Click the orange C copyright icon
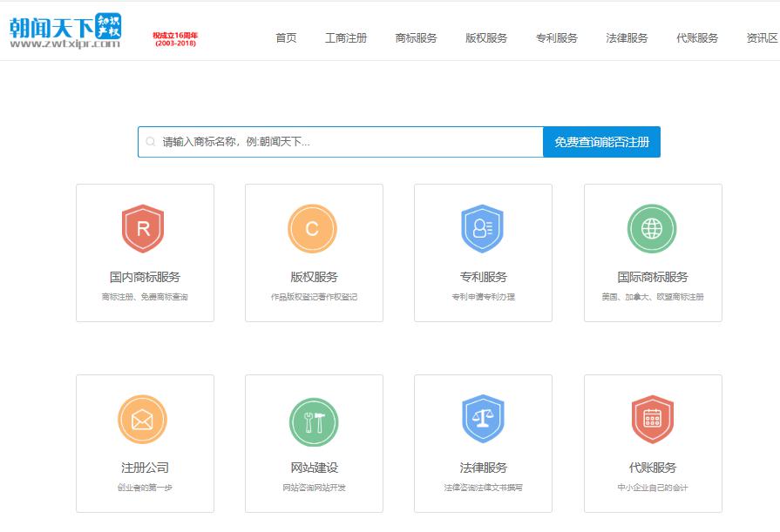 coord(312,229)
